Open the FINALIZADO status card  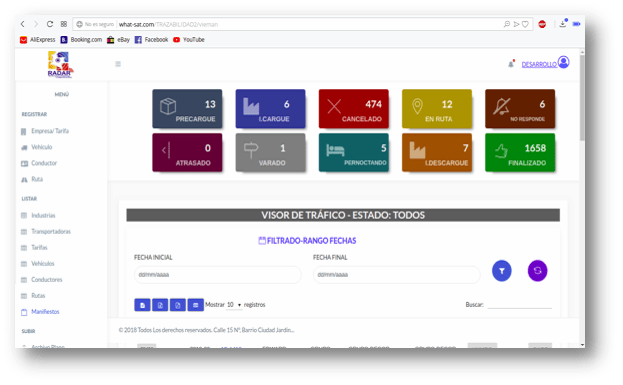point(520,153)
